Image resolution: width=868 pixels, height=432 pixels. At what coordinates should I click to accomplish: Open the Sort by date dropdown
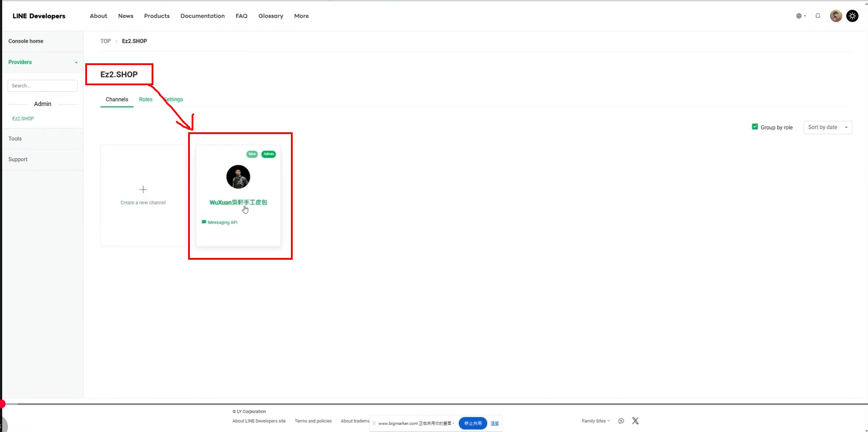(828, 127)
